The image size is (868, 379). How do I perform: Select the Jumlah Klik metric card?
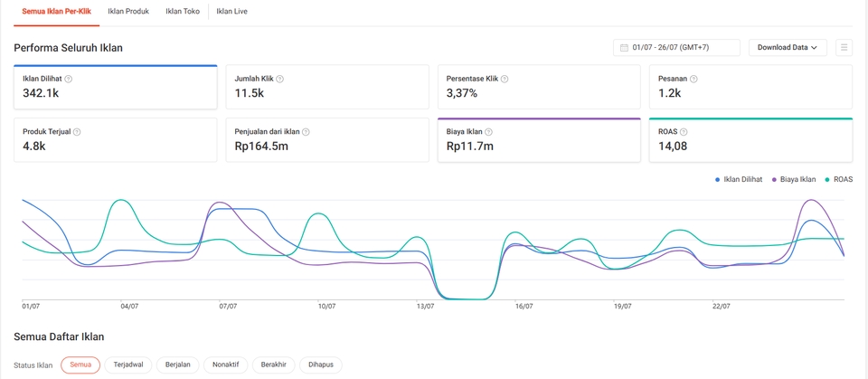click(326, 88)
